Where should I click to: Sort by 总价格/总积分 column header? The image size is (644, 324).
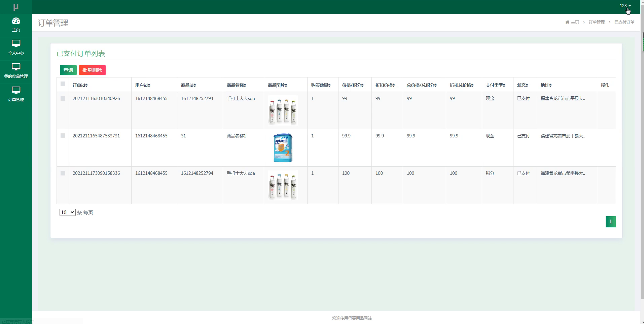(422, 85)
